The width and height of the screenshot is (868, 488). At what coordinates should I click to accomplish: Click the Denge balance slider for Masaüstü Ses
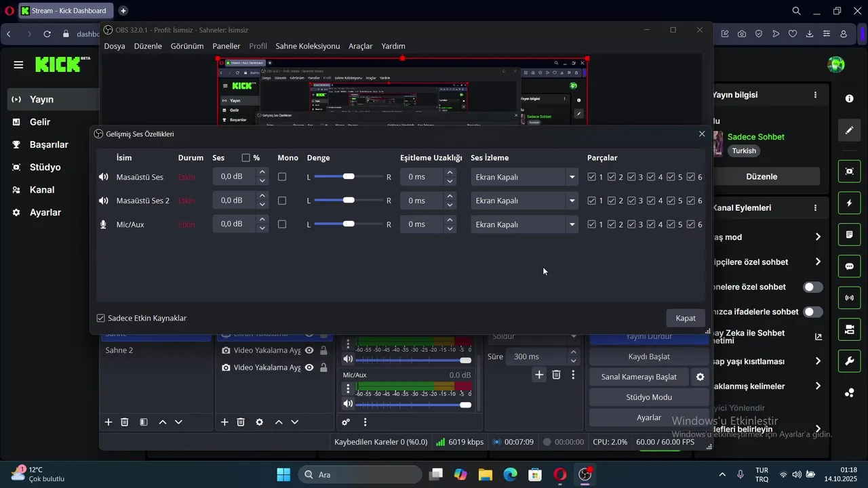pos(349,177)
